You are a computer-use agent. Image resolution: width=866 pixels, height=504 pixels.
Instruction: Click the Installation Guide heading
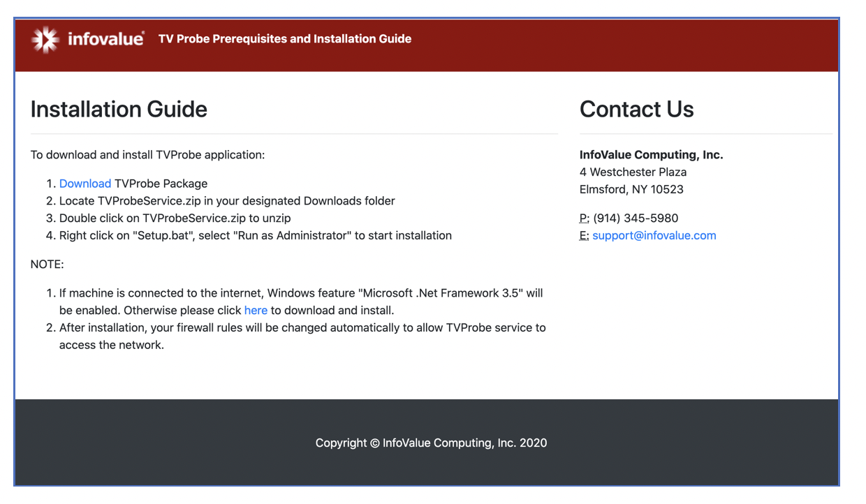(x=119, y=110)
